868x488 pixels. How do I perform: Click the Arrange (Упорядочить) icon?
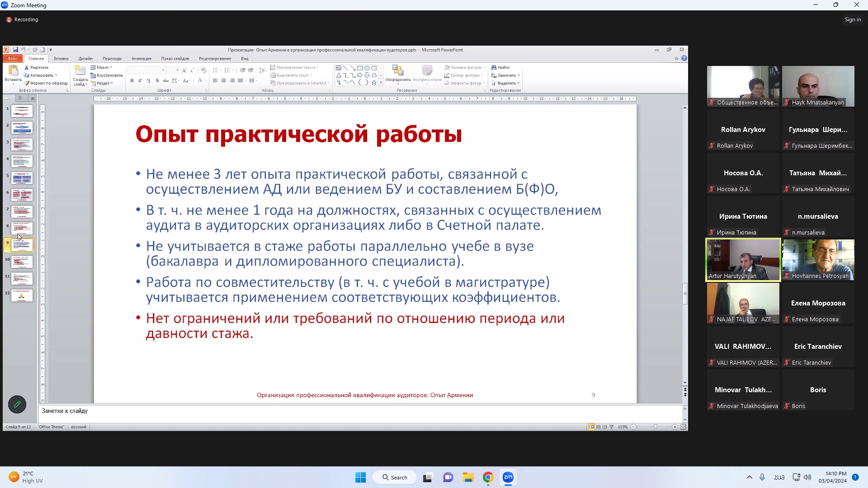(x=398, y=70)
